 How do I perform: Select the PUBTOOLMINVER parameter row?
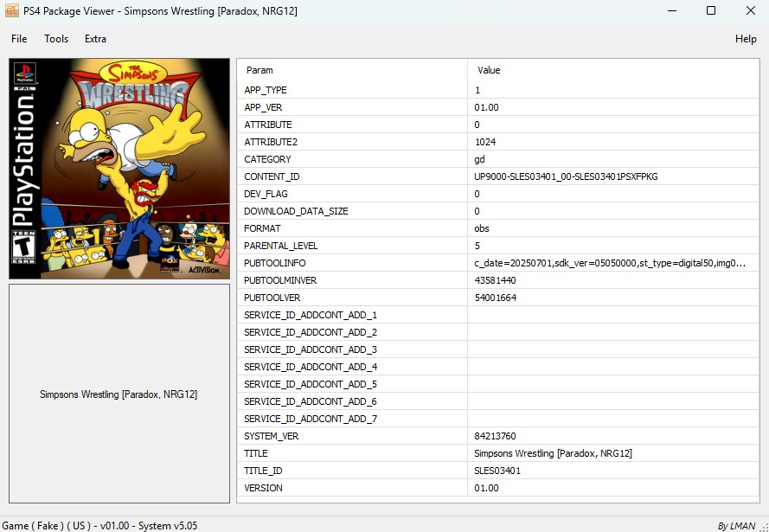[497, 280]
